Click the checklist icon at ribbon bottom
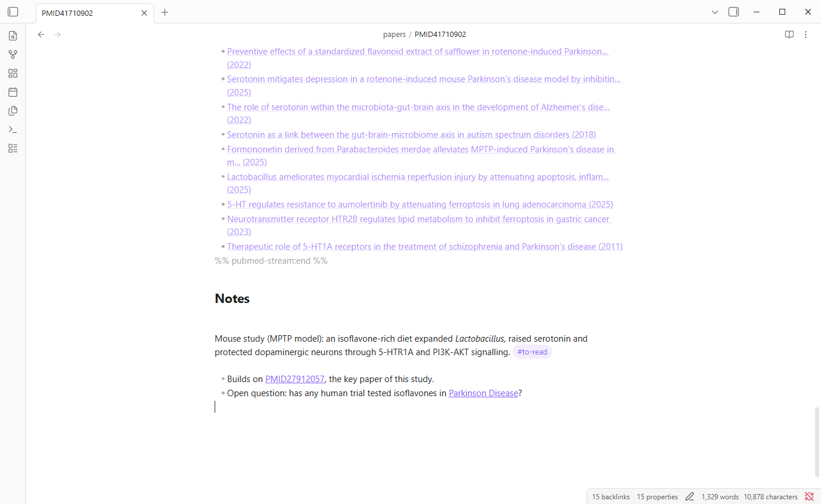 coord(13,148)
